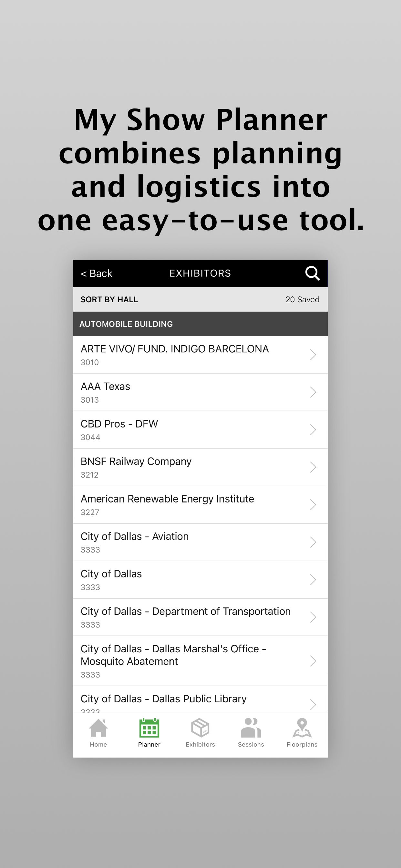Tap the Sessions people icon
The height and width of the screenshot is (868, 401).
(251, 728)
